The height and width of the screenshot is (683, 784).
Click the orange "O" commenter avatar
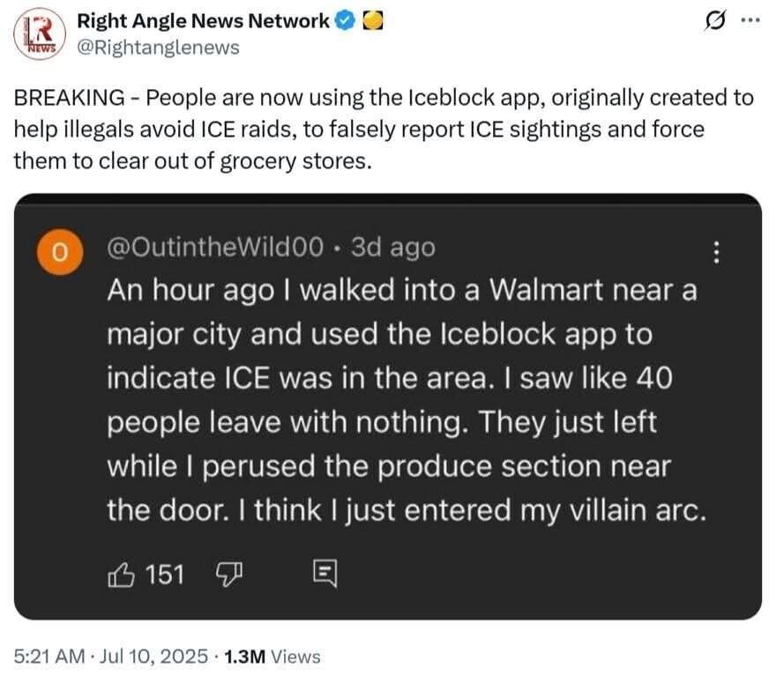60,250
